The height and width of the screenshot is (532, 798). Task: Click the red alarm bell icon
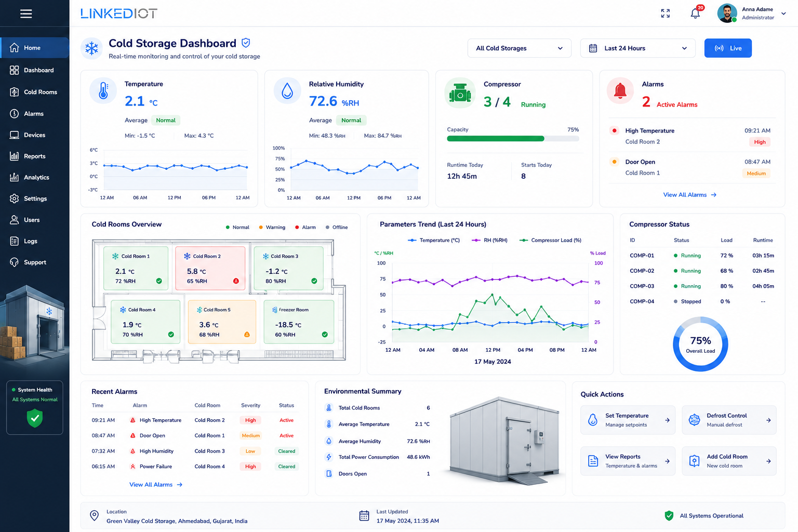pyautogui.click(x=620, y=91)
